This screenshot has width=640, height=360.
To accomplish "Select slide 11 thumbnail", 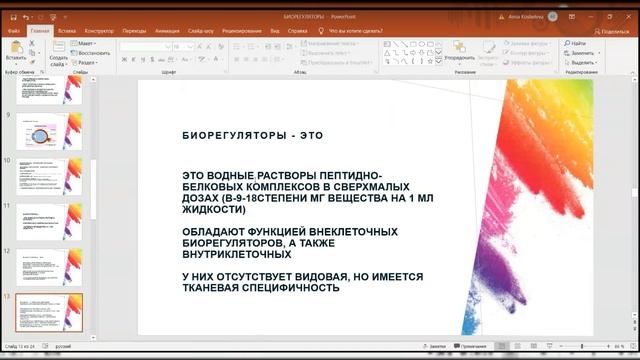I will (x=49, y=222).
